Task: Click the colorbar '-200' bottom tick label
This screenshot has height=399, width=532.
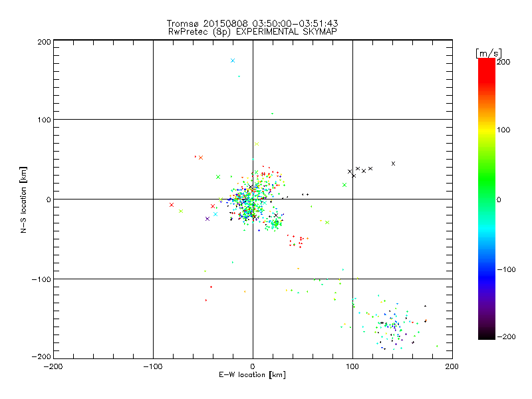Action: 506,336
